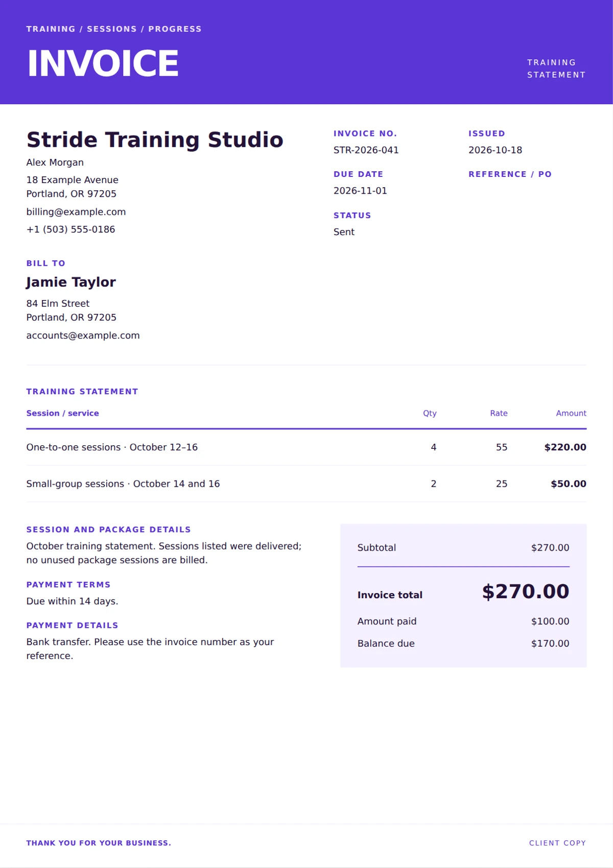Select the phone number +1 (503) 555-0186

pyautogui.click(x=71, y=230)
